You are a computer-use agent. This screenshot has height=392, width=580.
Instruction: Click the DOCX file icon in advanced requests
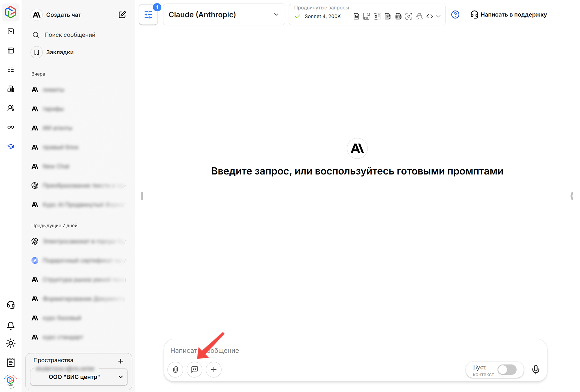tap(398, 16)
